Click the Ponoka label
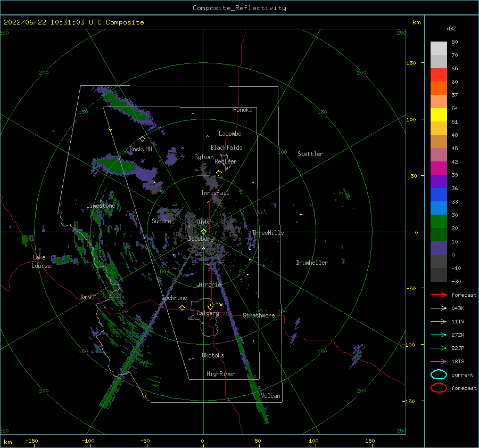This screenshot has height=448, width=479. tap(243, 110)
